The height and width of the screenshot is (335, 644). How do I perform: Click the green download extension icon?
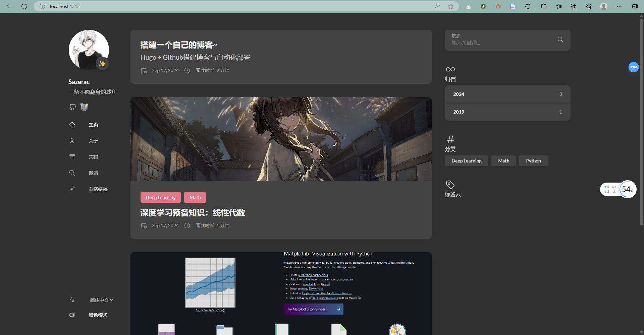pyautogui.click(x=483, y=6)
